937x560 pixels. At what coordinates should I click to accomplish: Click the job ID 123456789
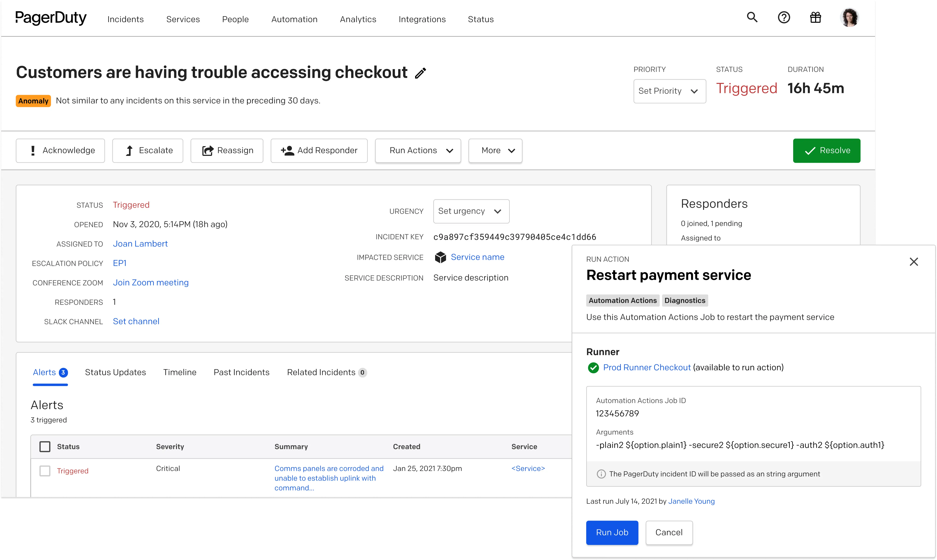click(617, 414)
